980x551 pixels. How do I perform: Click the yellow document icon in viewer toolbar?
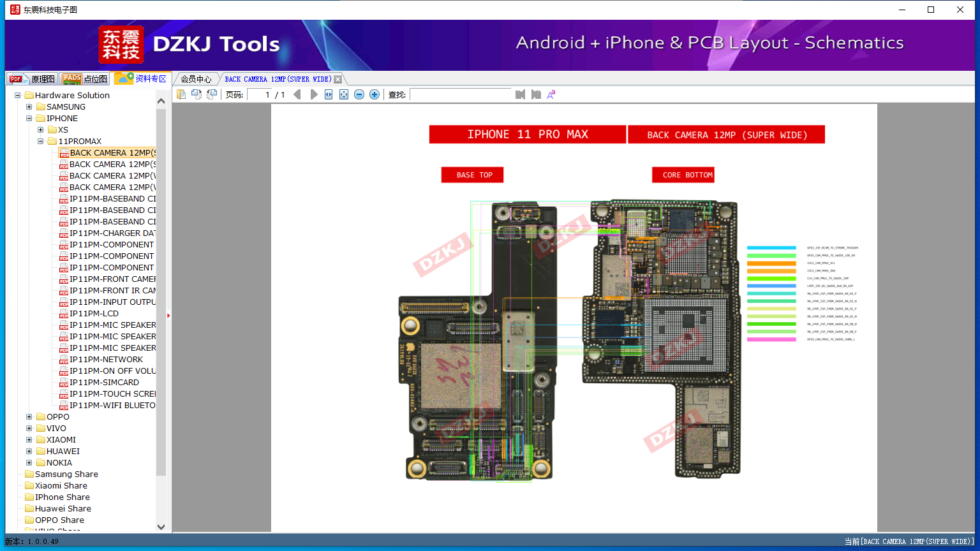pyautogui.click(x=181, y=94)
